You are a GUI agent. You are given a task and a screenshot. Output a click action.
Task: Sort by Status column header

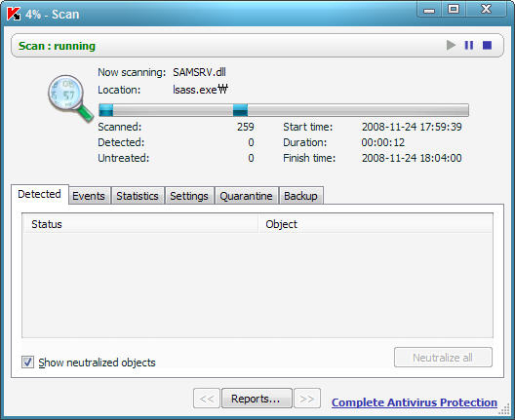click(140, 224)
